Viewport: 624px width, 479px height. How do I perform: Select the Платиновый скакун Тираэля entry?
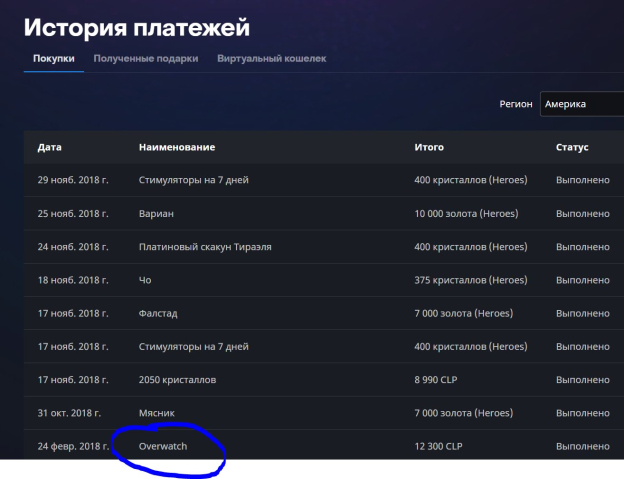(x=205, y=247)
